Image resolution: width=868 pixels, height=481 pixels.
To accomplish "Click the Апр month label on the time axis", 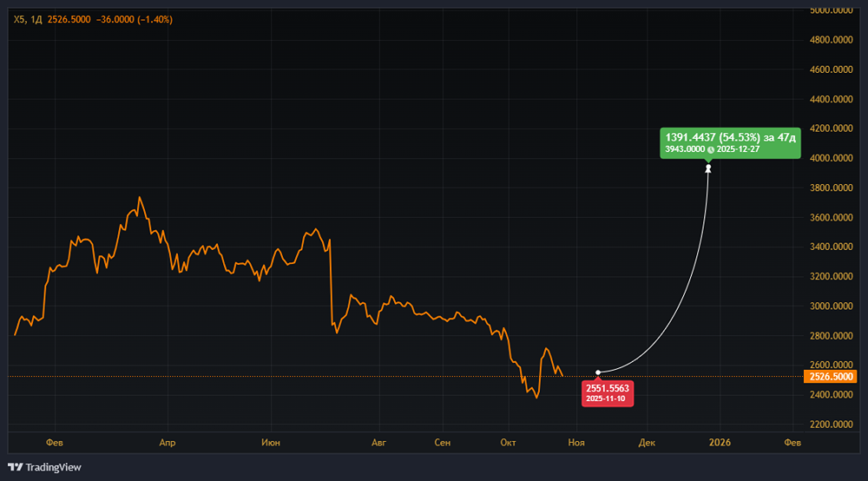I will click(x=168, y=443).
